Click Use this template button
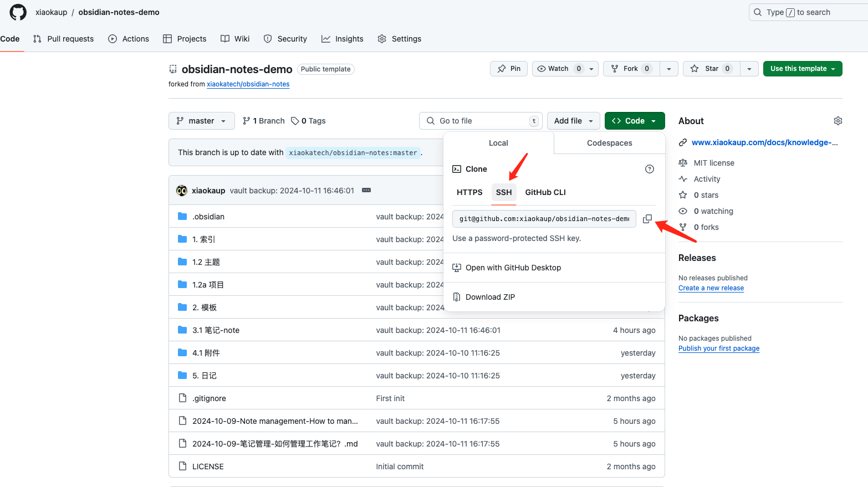The width and height of the screenshot is (868, 487). [x=803, y=69]
